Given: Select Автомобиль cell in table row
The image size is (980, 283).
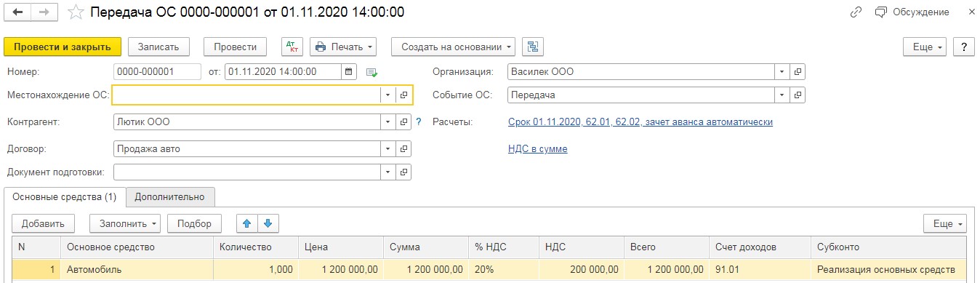Looking at the screenshot, I should [x=137, y=269].
